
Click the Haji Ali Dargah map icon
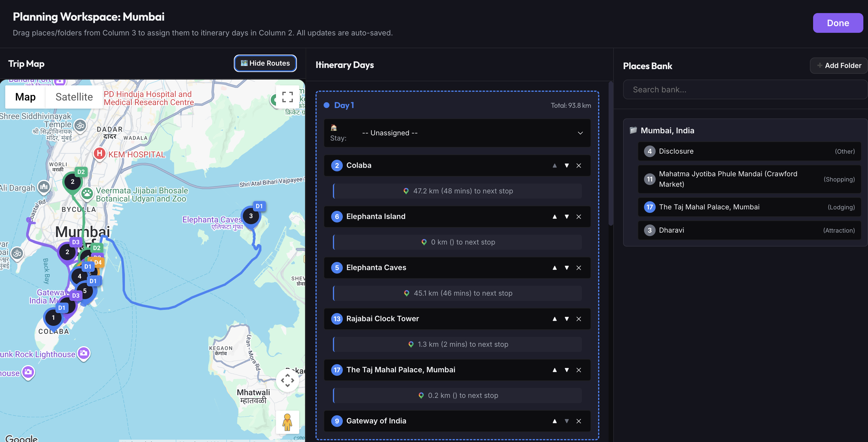click(x=44, y=187)
